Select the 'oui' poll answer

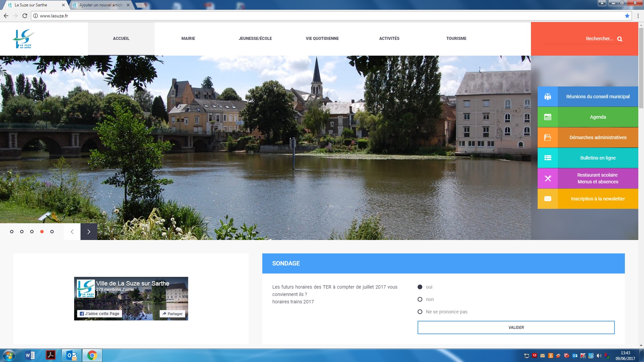pyautogui.click(x=420, y=287)
